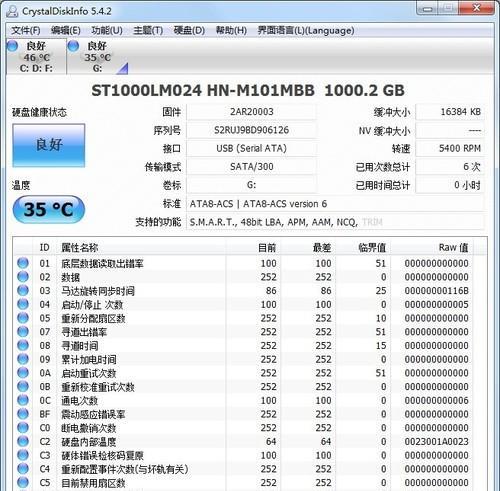Click raw value 000000000005 in row 04

[x=437, y=304]
